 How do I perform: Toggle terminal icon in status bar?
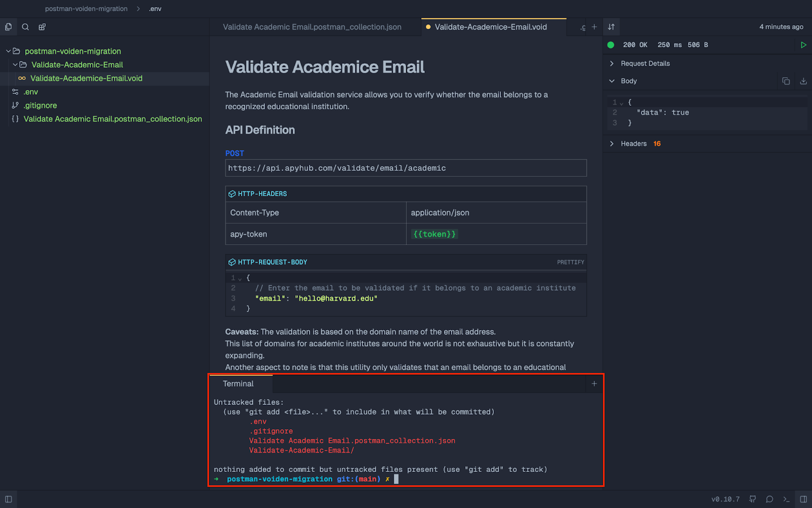pyautogui.click(x=786, y=499)
